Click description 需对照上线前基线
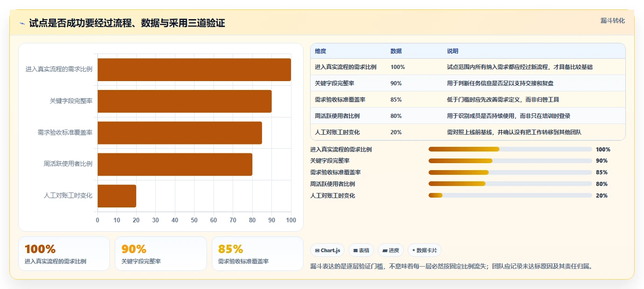The image size is (644, 289). tap(514, 132)
